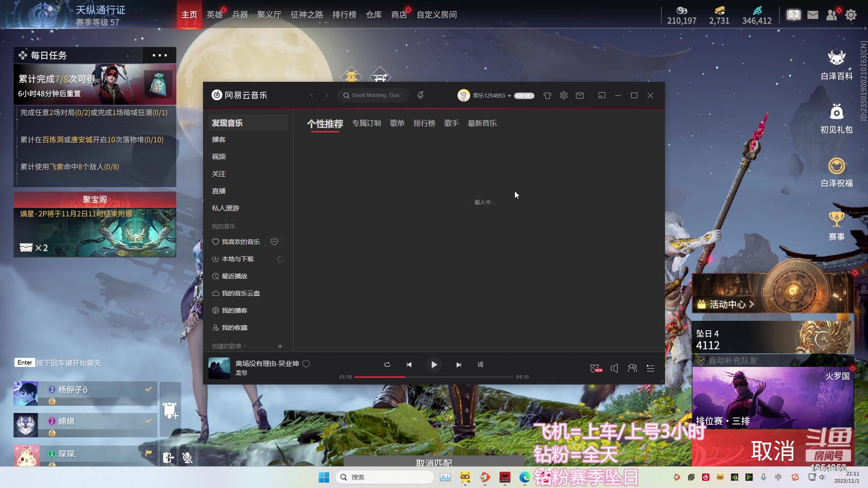Switch to the 歌单 tab
This screenshot has height=488, width=868.
[397, 123]
